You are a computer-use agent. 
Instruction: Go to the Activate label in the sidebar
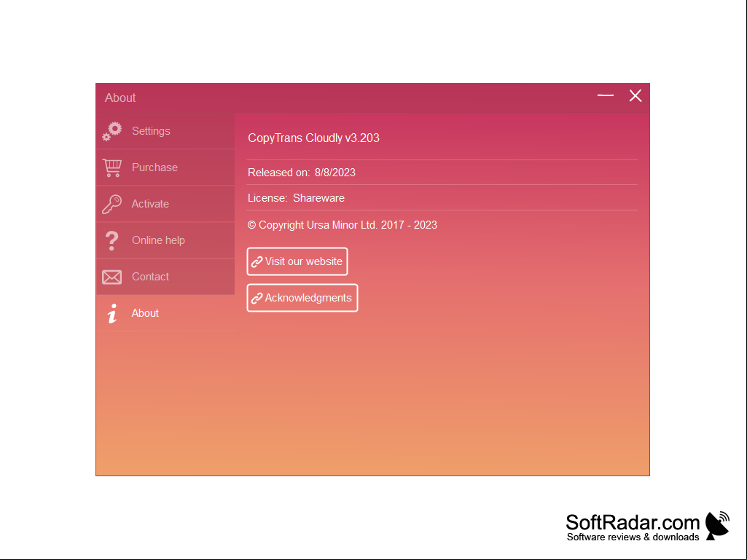150,204
